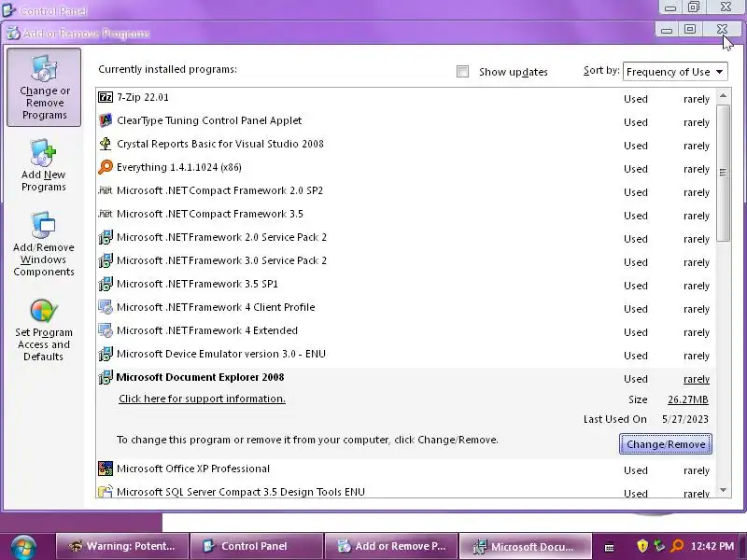The width and height of the screenshot is (747, 560).
Task: Click the Crystal Reports Basic icon
Action: [106, 144]
